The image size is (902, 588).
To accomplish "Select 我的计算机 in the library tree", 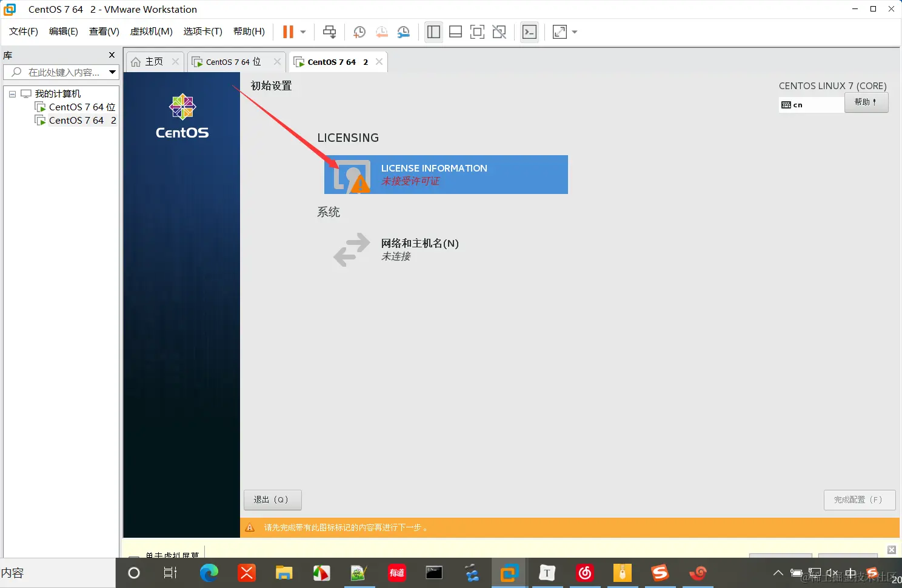I will pyautogui.click(x=58, y=94).
